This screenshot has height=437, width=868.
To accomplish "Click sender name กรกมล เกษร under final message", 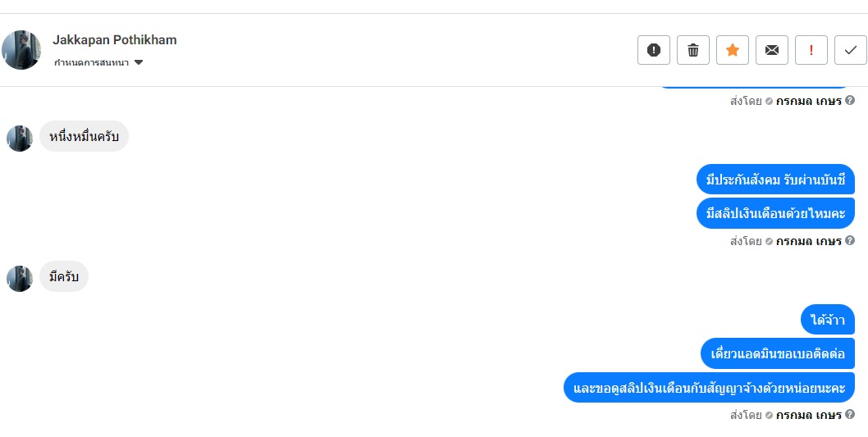I will click(808, 415).
